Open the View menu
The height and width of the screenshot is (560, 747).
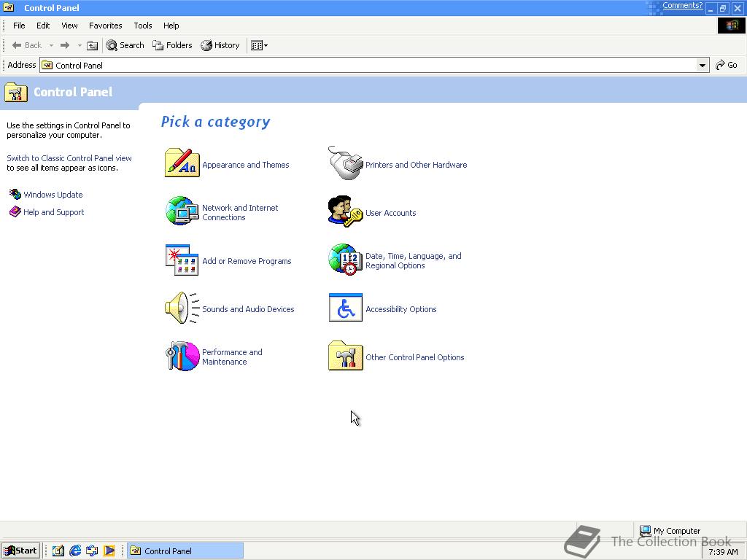tap(69, 26)
